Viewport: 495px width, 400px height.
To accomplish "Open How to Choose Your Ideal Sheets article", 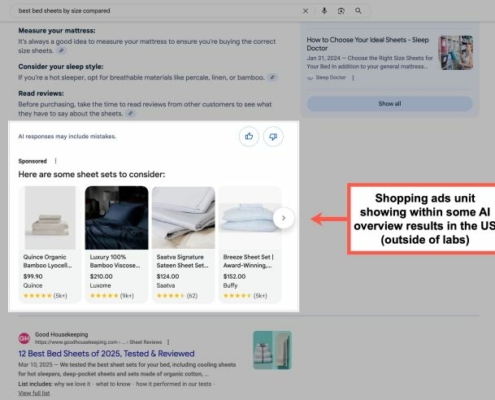I will click(368, 44).
